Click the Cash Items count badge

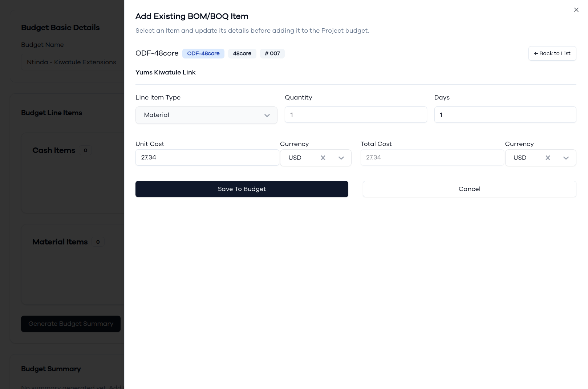click(x=85, y=150)
